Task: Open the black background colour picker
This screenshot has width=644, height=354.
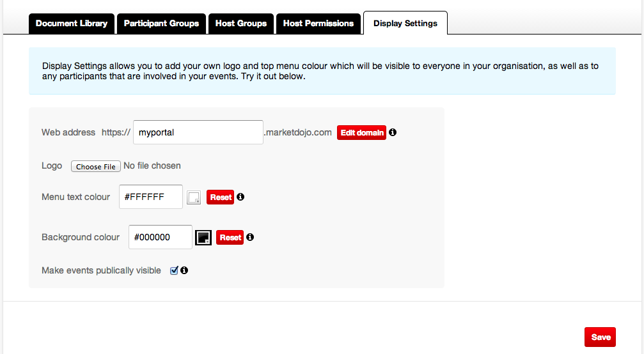Action: (203, 238)
